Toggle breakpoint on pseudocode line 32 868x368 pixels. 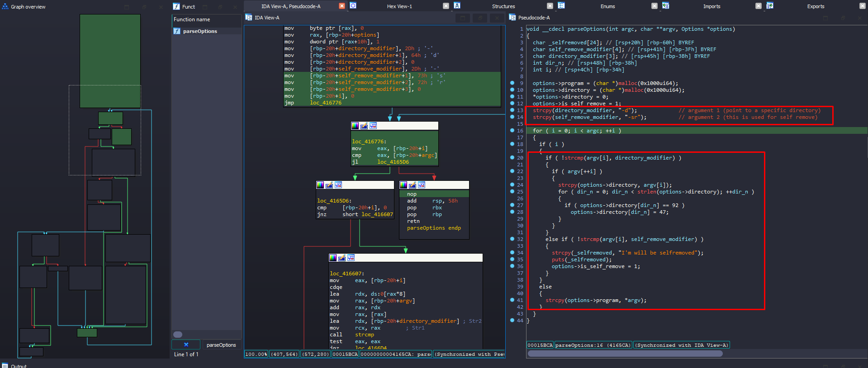[x=512, y=239]
